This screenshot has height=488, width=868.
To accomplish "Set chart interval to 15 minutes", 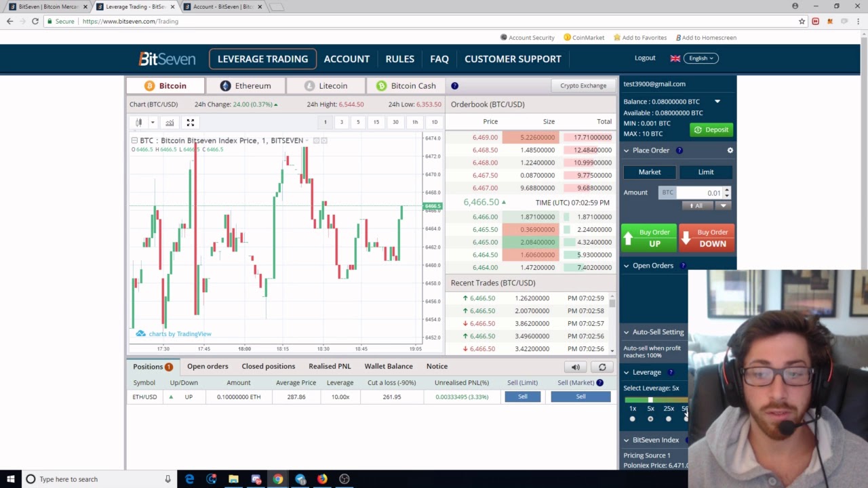I will click(x=376, y=122).
